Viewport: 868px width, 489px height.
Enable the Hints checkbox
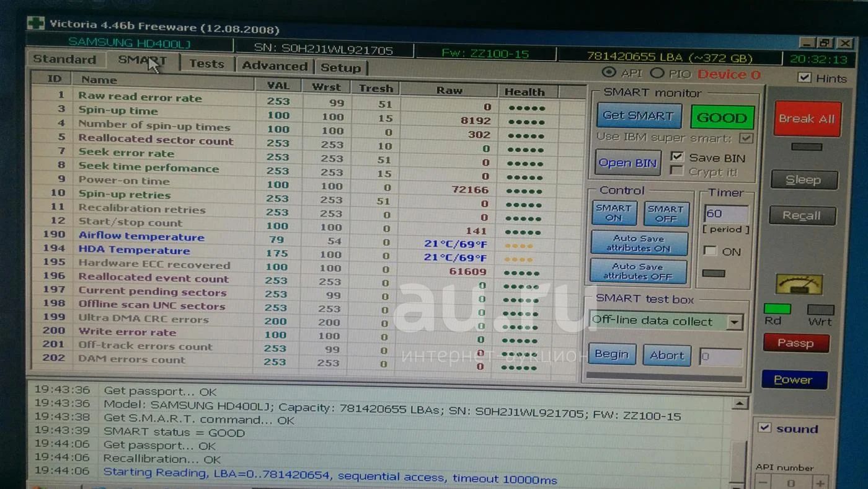point(805,78)
